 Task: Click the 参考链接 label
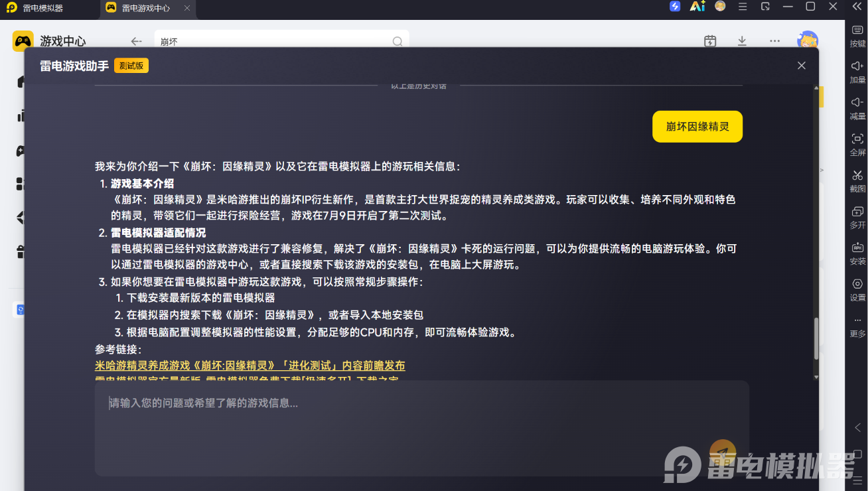point(118,349)
